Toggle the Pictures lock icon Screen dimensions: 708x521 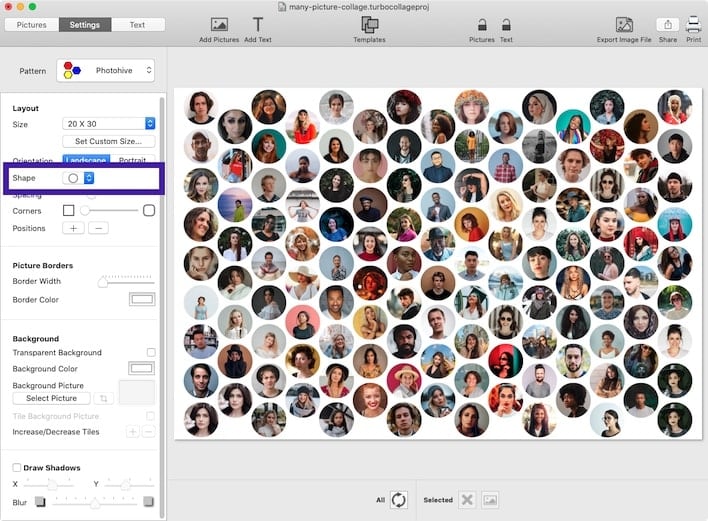(482, 25)
